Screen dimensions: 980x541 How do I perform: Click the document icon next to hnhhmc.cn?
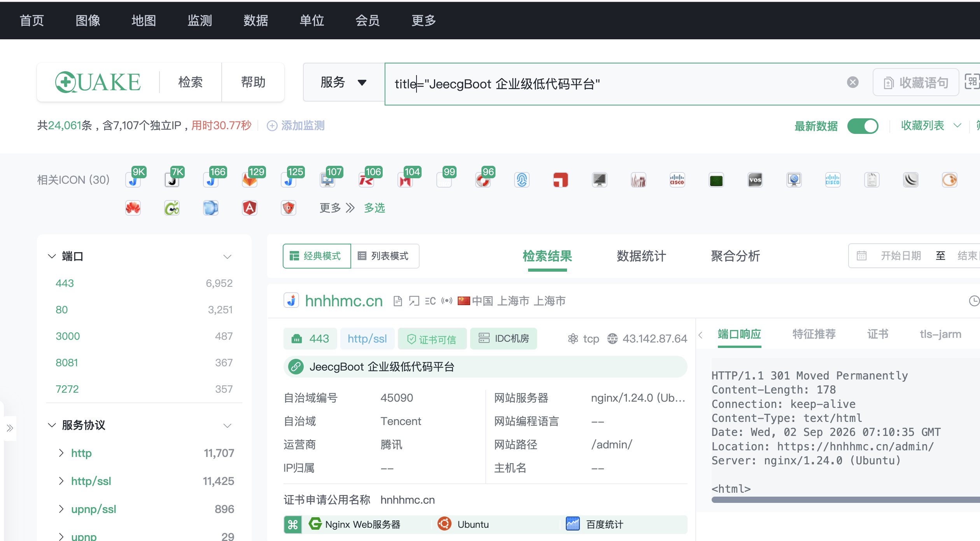397,301
